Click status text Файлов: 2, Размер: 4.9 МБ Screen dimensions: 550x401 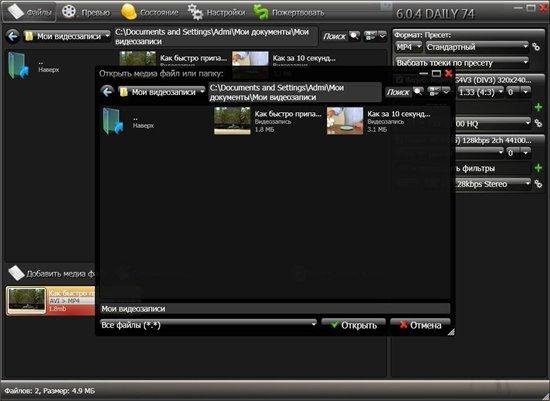pyautogui.click(x=50, y=390)
